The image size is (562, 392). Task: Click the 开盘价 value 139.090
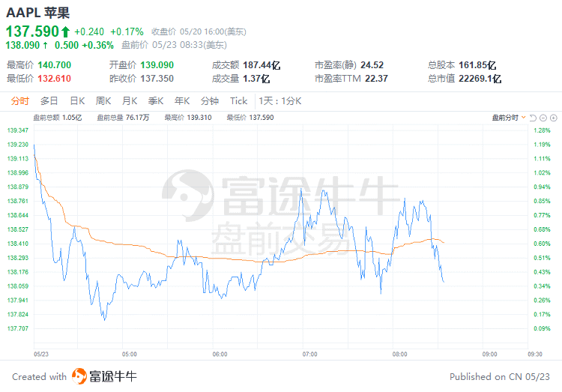click(157, 65)
